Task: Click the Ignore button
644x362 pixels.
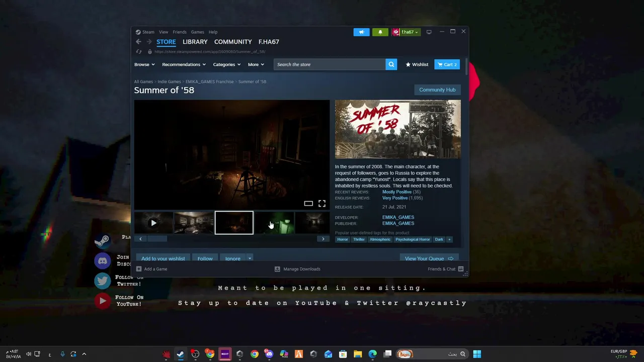Action: coord(232,258)
